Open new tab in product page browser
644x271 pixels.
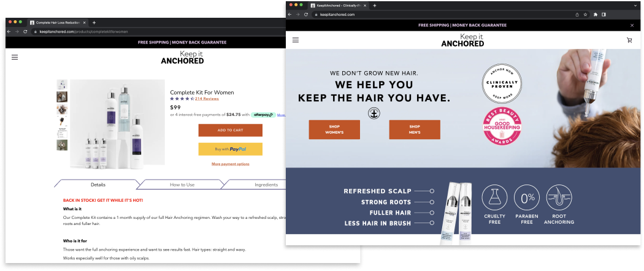[x=94, y=23]
